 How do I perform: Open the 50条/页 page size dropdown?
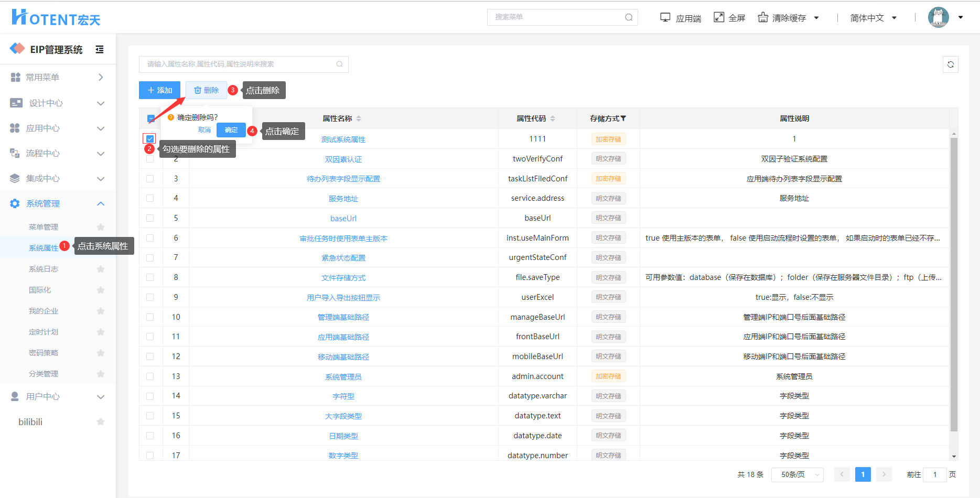[797, 474]
